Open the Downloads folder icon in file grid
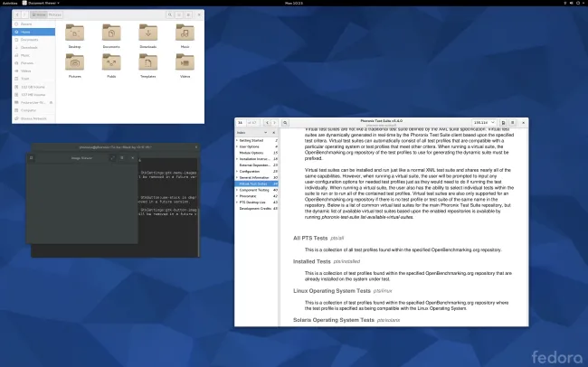Screen dimensions: 588x367 tap(148, 33)
